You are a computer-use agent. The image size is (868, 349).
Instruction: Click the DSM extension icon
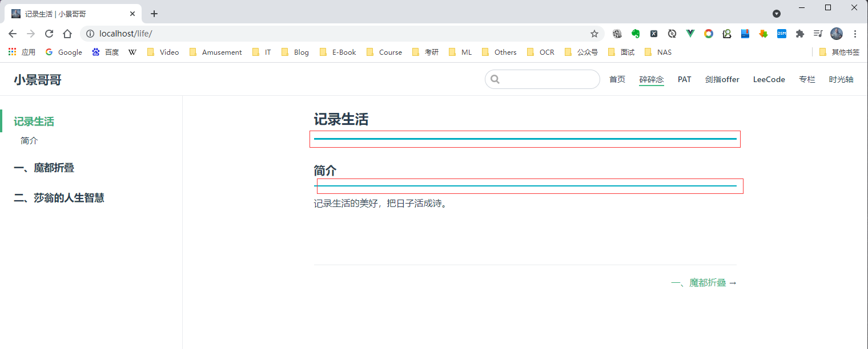point(781,34)
